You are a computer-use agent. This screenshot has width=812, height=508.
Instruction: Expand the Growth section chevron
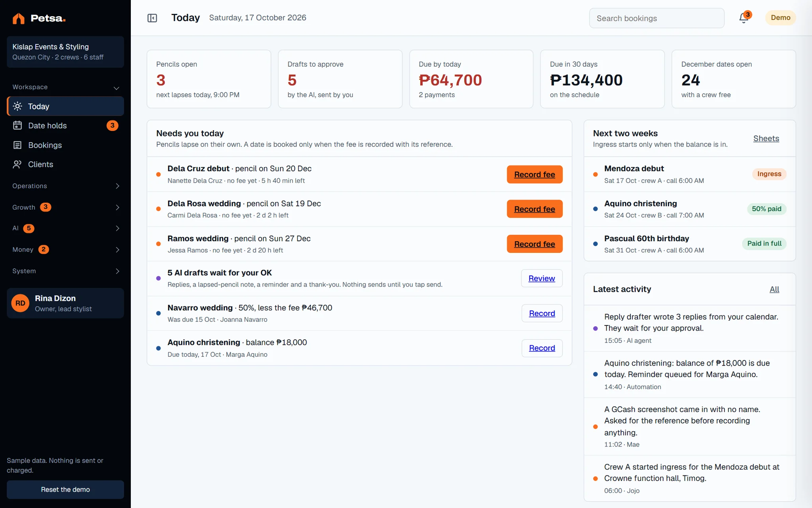click(117, 207)
